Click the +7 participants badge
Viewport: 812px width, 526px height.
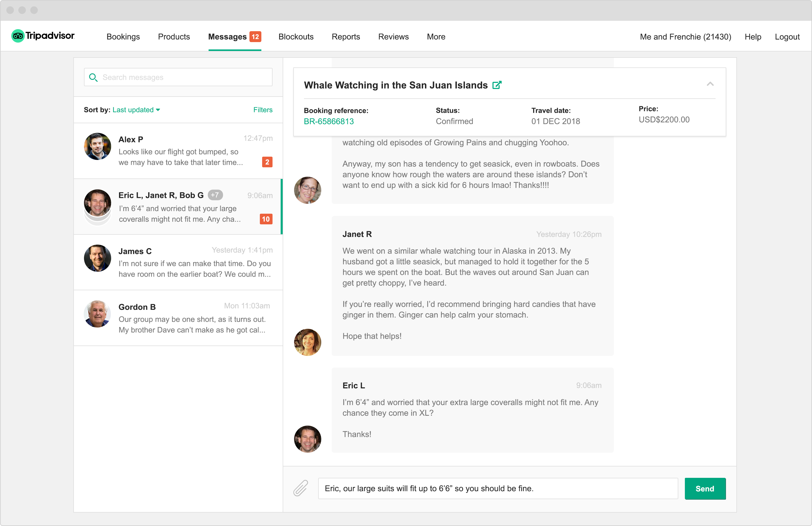[x=215, y=195]
